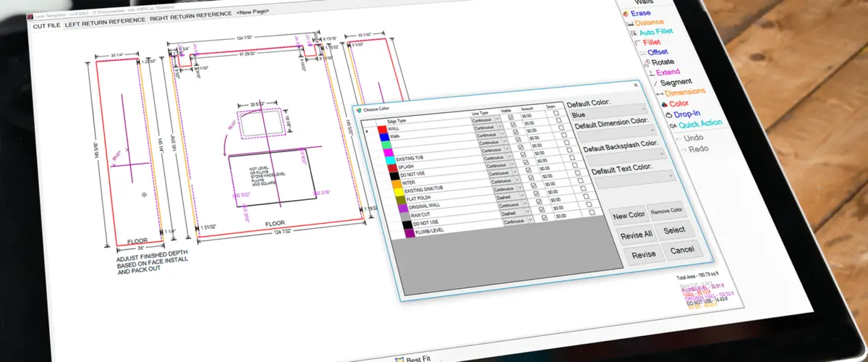Select the Rotate tool
868x362 pixels.
click(663, 62)
